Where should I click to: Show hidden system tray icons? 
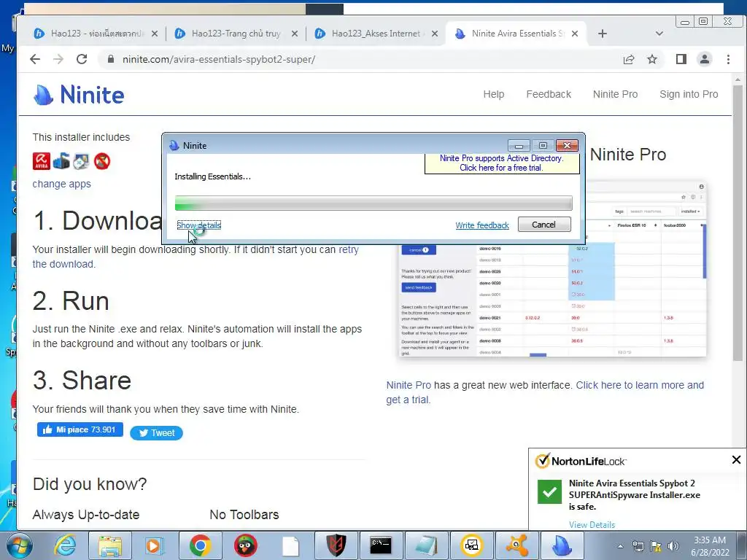[x=620, y=546]
